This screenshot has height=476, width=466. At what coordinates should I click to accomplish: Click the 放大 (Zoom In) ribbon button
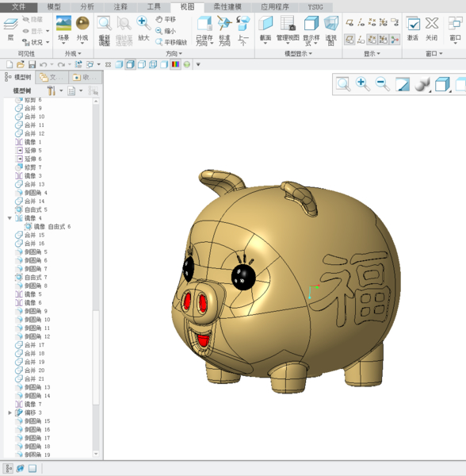pyautogui.click(x=143, y=29)
